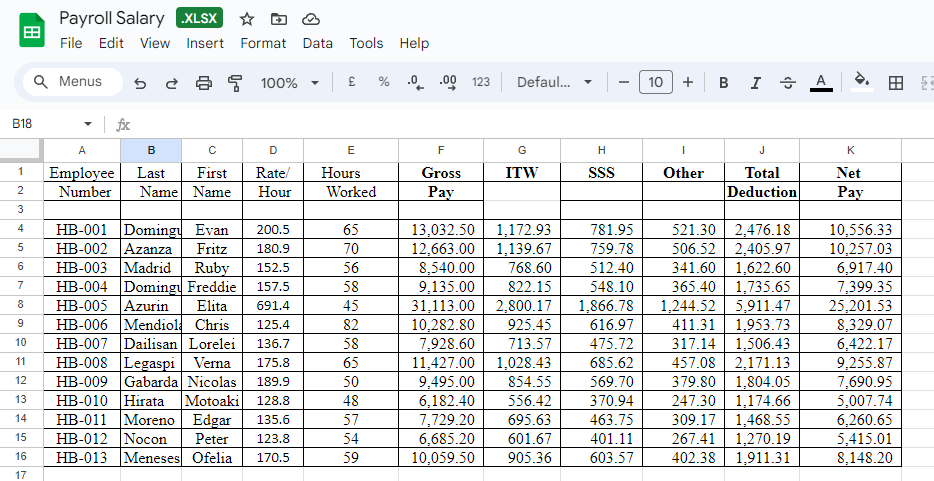The height and width of the screenshot is (481, 934).
Task: Click the move to folder icon
Action: coord(278,19)
